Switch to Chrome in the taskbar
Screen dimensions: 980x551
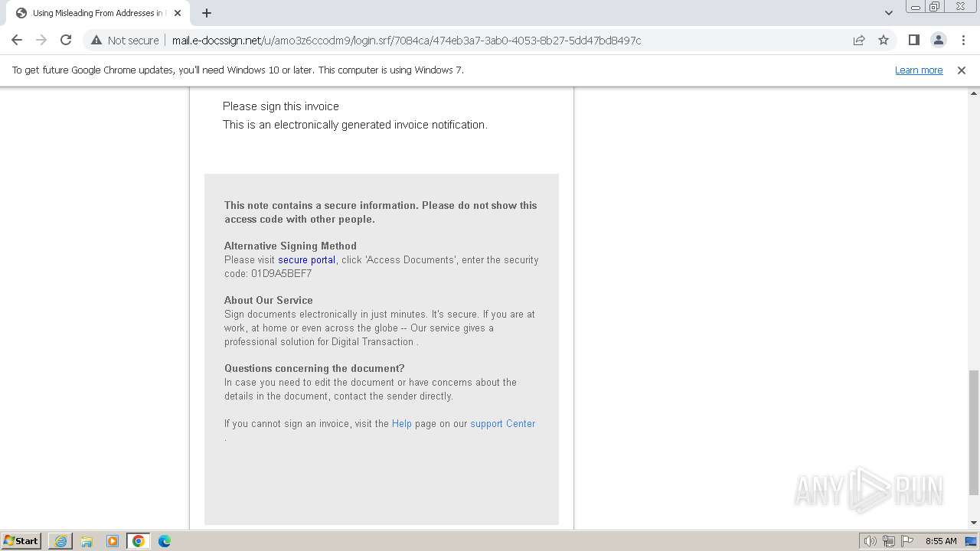click(x=139, y=541)
